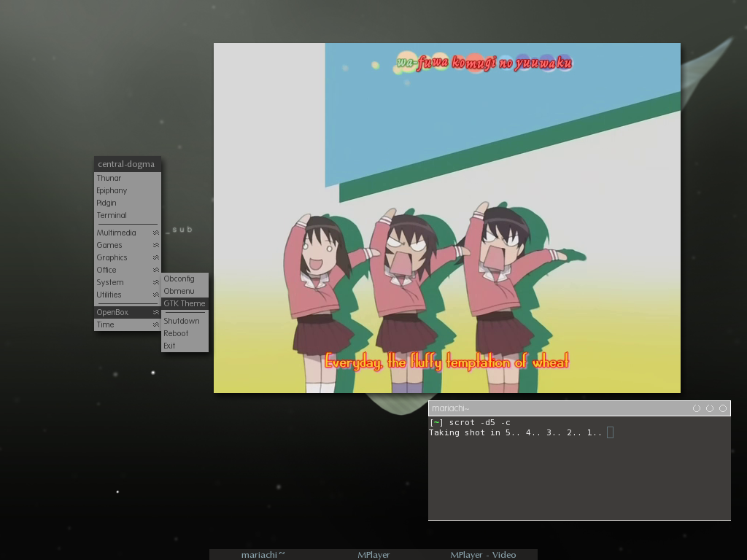This screenshot has height=560, width=747.
Task: Click the mariachi~ terminal title bar
Action: click(x=579, y=408)
